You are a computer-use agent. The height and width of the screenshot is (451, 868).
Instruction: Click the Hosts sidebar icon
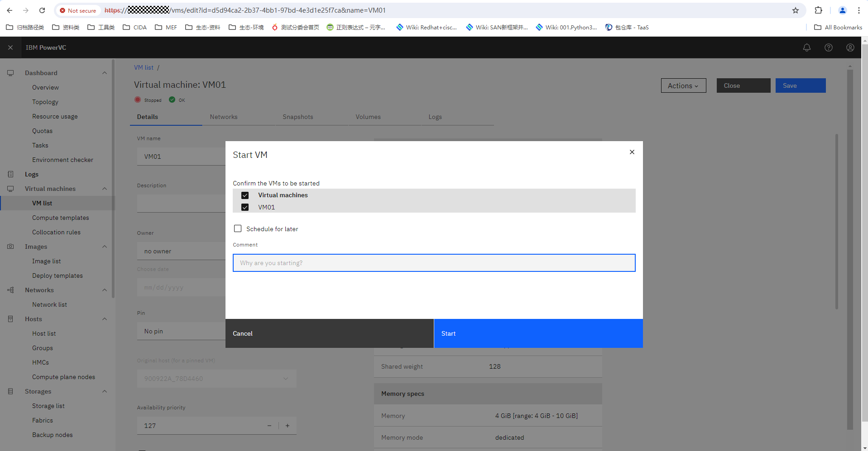10,319
